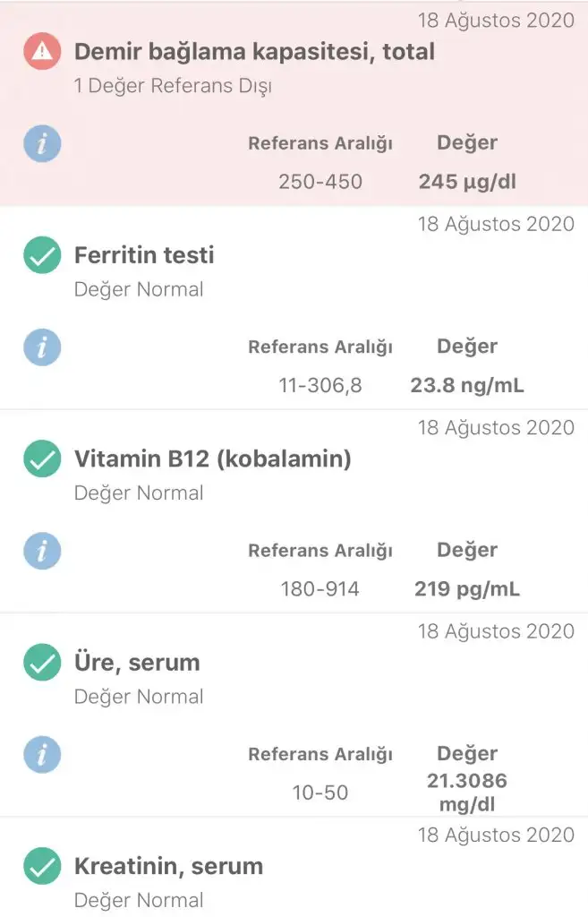Open the Demir bağlama kapasitesi, total title
588x917 pixels.
tap(254, 52)
